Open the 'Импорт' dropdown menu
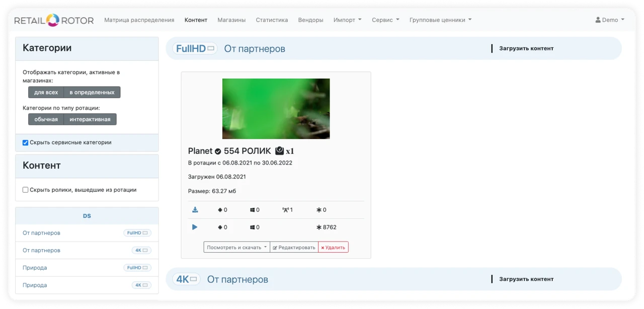Screen dimensions: 644x309 click(x=347, y=20)
